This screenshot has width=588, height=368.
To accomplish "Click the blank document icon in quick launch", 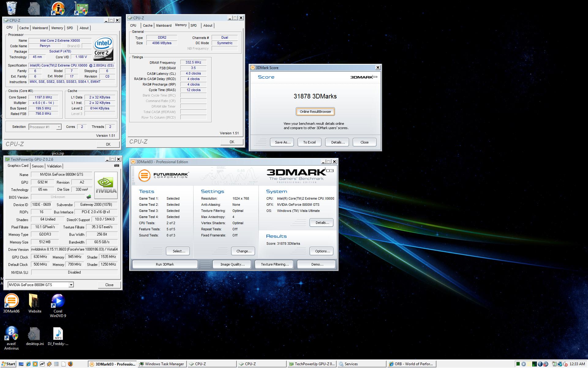I will click(63, 364).
